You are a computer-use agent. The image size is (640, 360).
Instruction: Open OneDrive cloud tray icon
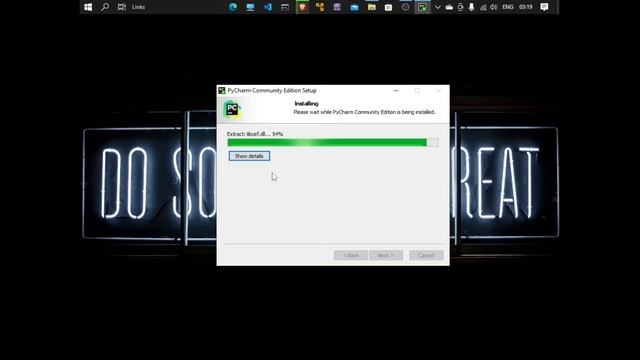pos(449,7)
